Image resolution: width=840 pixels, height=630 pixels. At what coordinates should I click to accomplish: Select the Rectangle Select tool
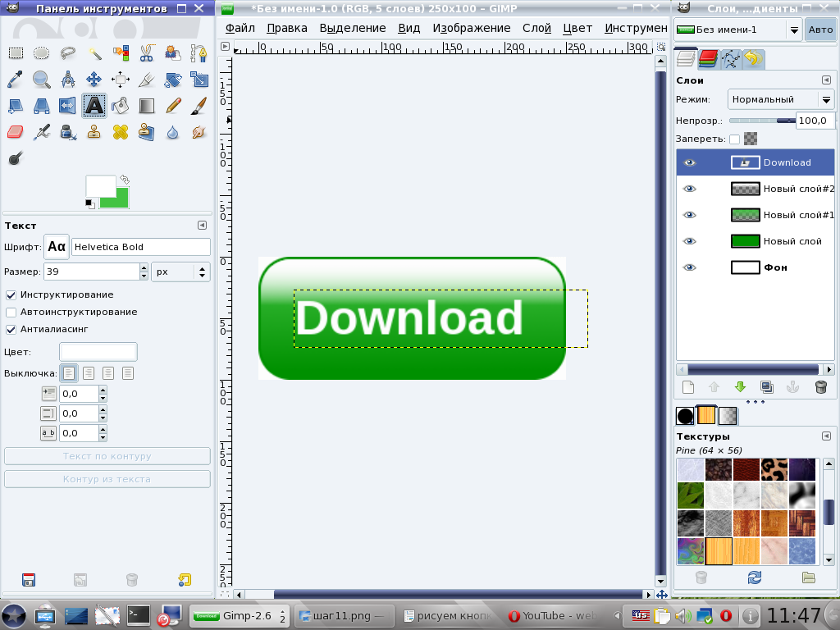(16, 53)
